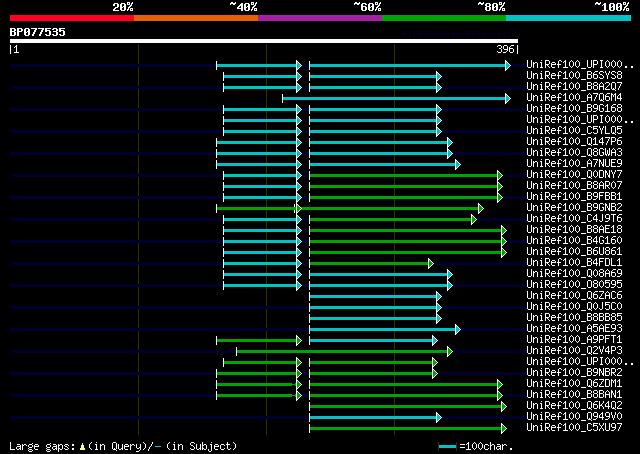This screenshot has height=454, width=640.
Task: Select the UniRef100_Q6ZDM1 entry
Action: [x=574, y=384]
